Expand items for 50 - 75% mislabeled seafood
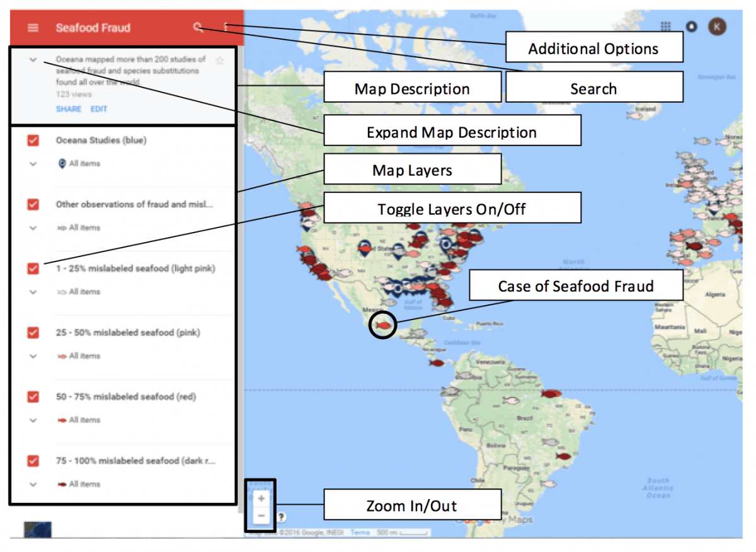Screen dimensions: 756x552 point(33,420)
